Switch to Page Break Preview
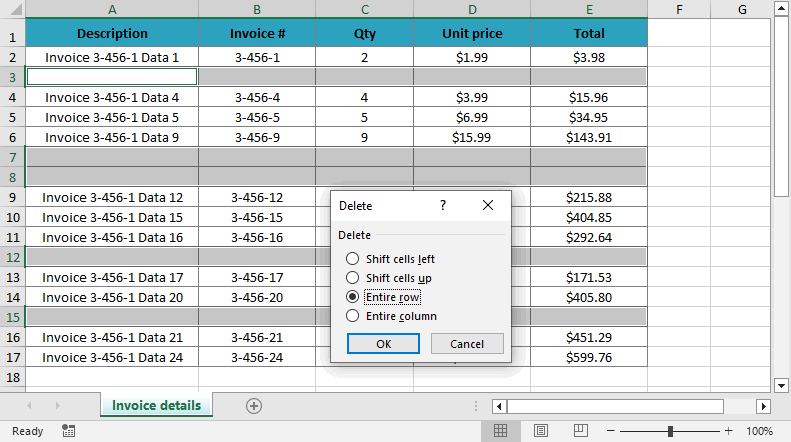This screenshot has width=791, height=442. click(x=580, y=431)
